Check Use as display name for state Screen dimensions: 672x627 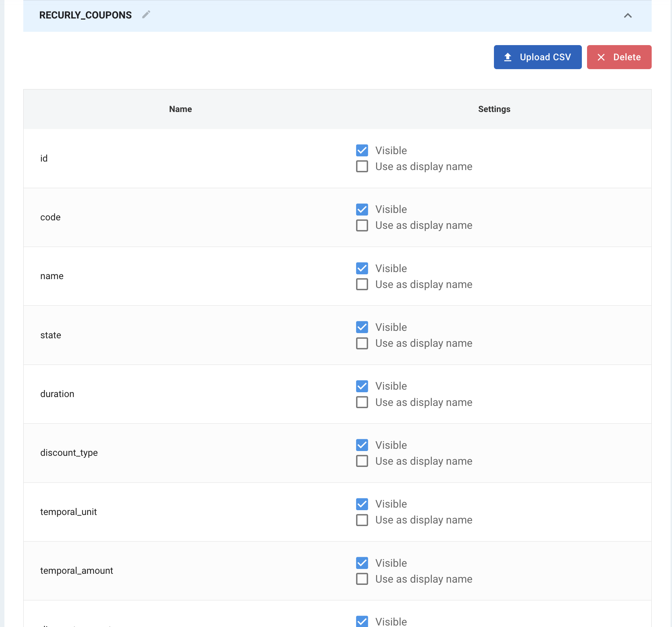tap(362, 343)
